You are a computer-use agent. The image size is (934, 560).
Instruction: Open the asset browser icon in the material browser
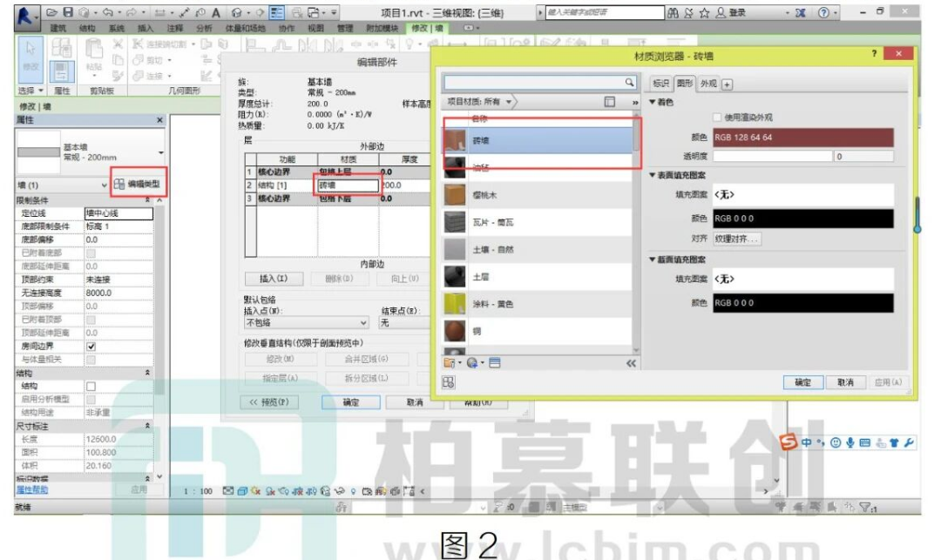pyautogui.click(x=494, y=362)
